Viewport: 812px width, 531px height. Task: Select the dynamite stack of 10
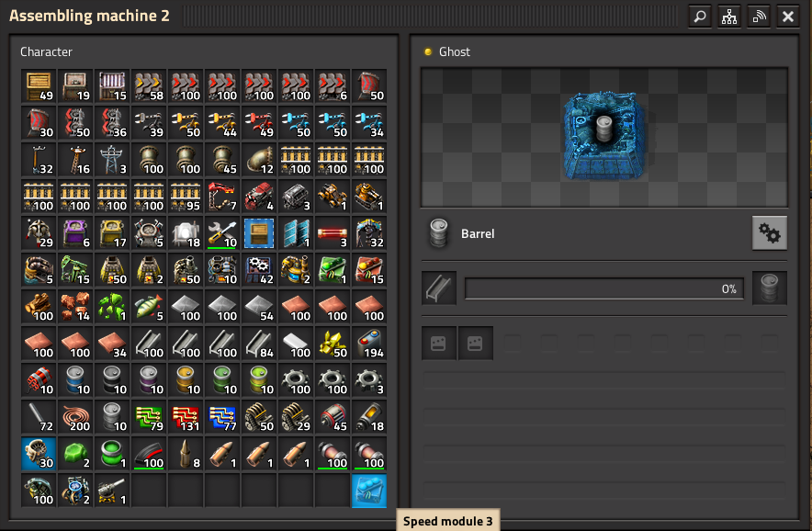(39, 380)
